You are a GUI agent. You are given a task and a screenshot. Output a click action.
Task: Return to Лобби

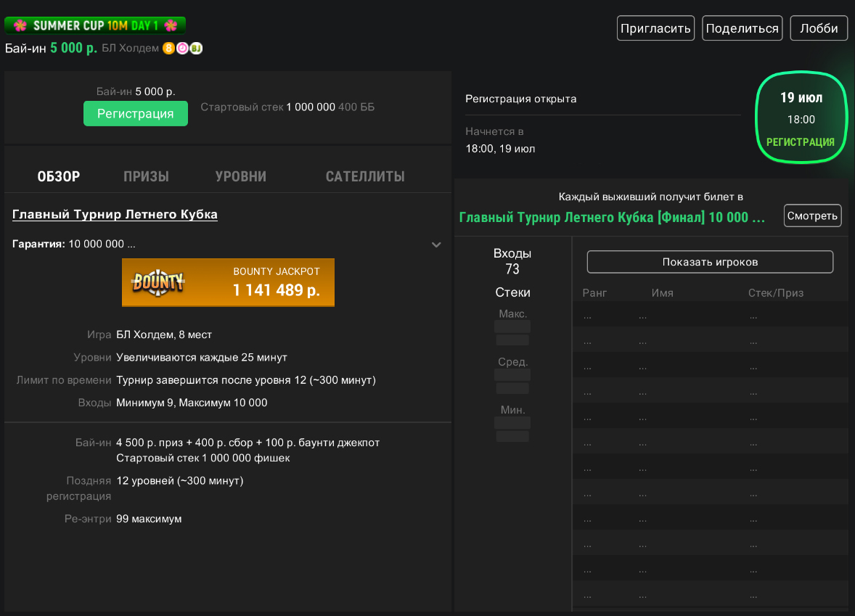tap(819, 28)
